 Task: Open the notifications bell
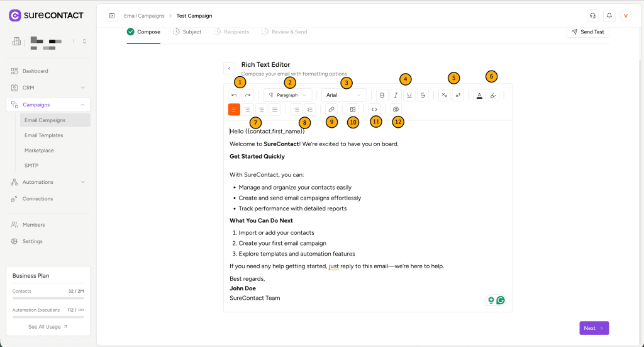point(609,16)
